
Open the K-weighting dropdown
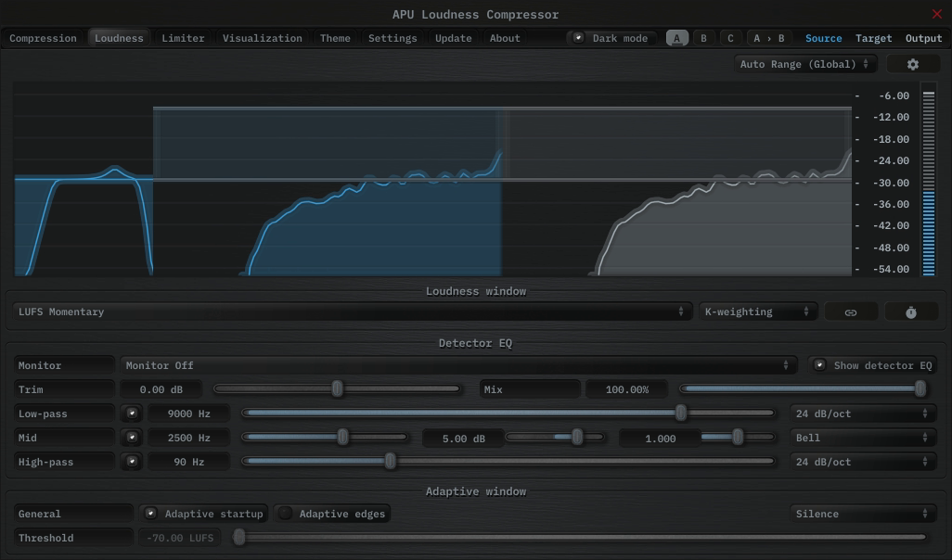[x=756, y=311]
